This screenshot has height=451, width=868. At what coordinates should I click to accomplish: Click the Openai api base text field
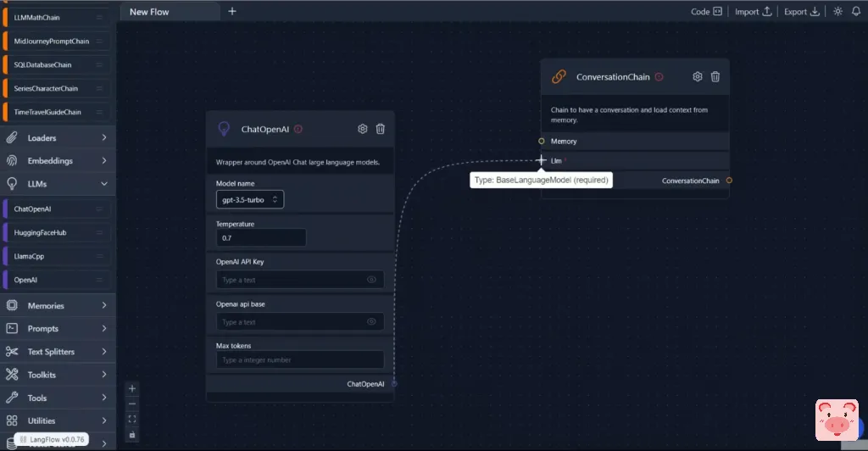[299, 321]
